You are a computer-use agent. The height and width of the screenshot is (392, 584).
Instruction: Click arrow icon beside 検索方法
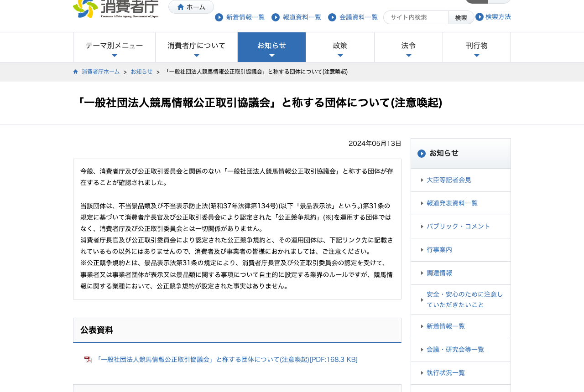[480, 17]
